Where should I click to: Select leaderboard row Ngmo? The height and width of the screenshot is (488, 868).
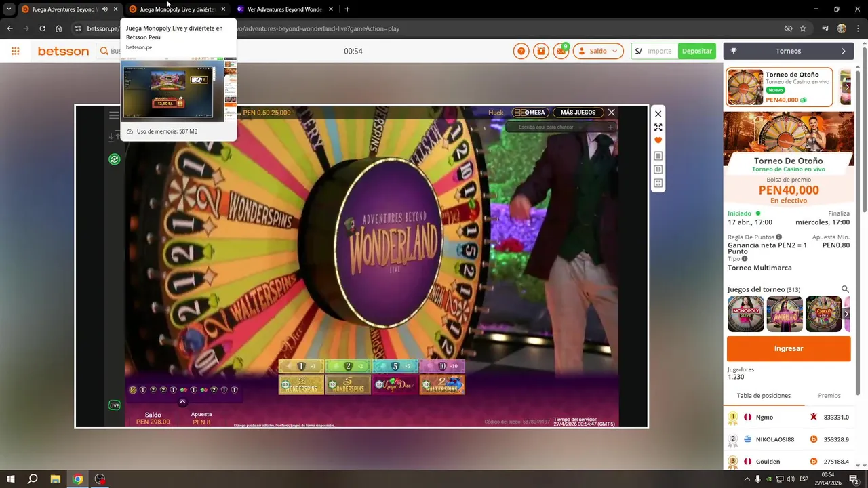point(789,418)
